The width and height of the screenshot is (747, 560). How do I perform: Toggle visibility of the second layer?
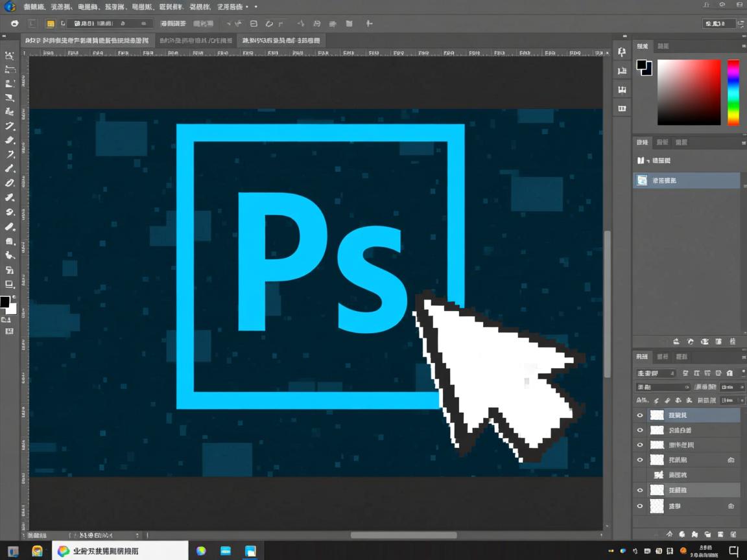coord(640,430)
